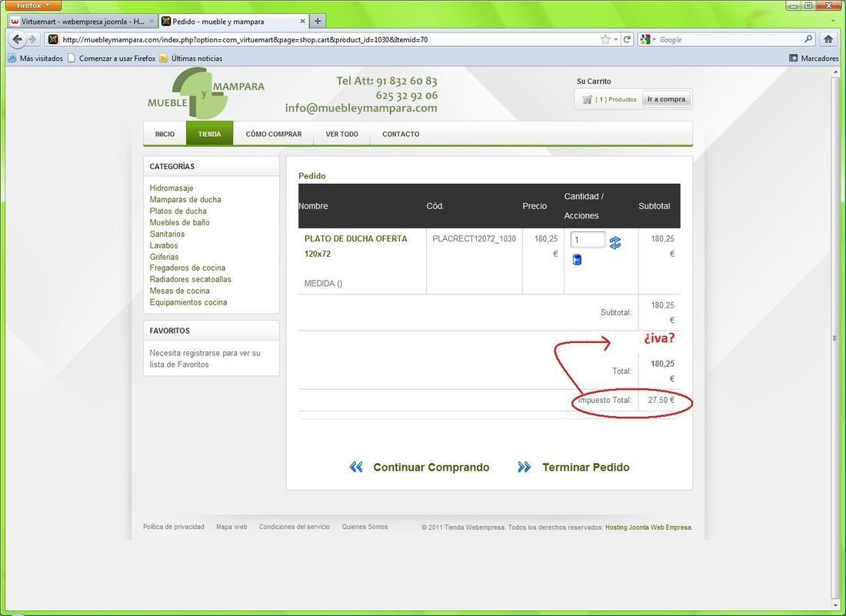Open the Platos de ducha category

point(178,211)
